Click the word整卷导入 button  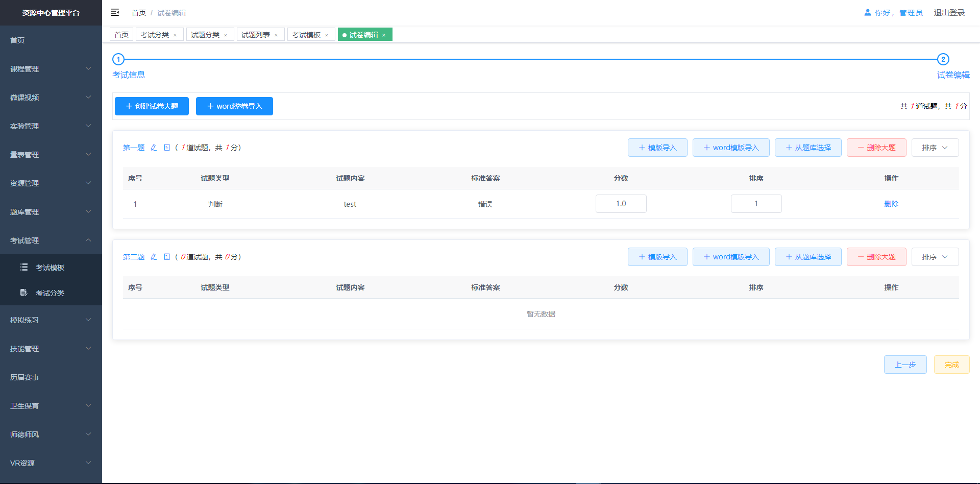(234, 106)
